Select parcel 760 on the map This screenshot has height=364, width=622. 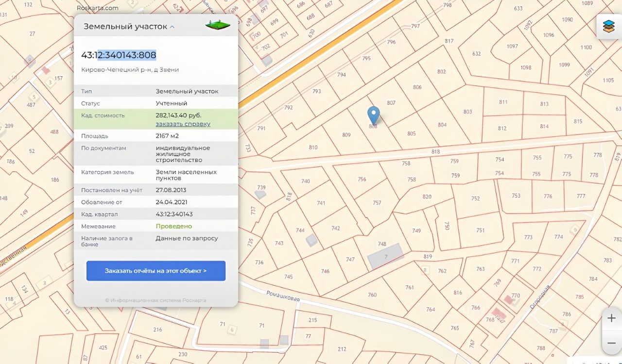coord(372,295)
